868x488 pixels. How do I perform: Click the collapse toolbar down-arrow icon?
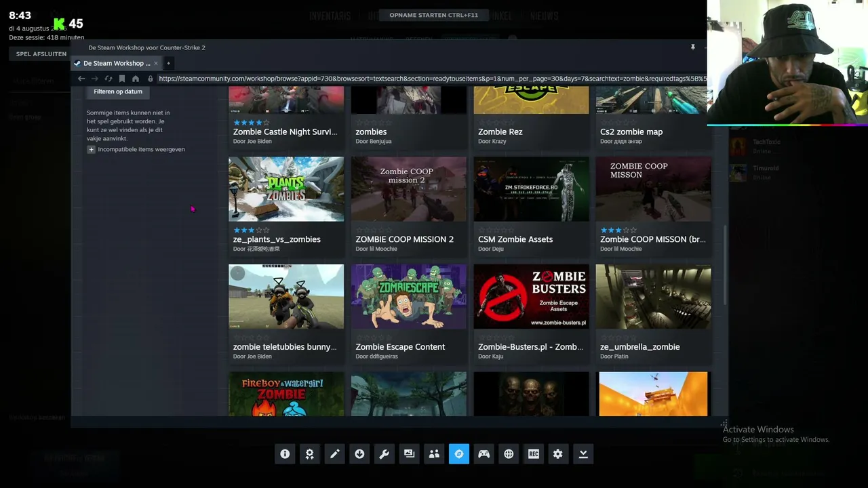(x=583, y=454)
